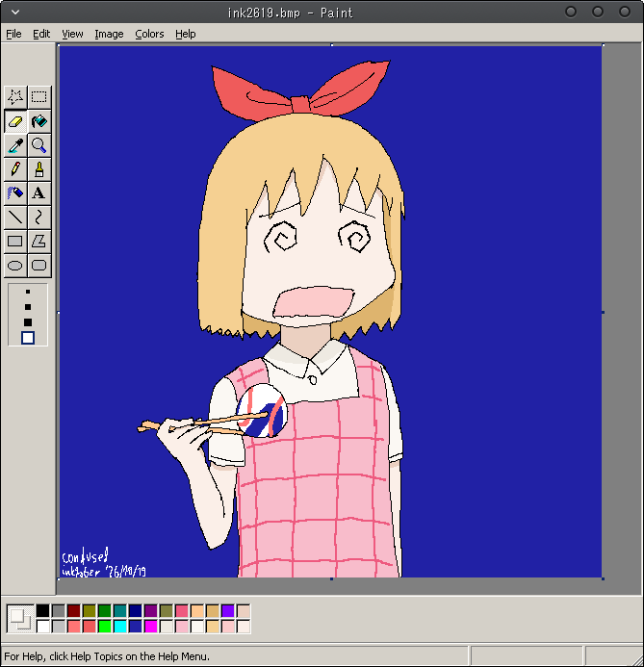Select the Magnifier zoom tool
The image size is (644, 667).
click(x=39, y=145)
